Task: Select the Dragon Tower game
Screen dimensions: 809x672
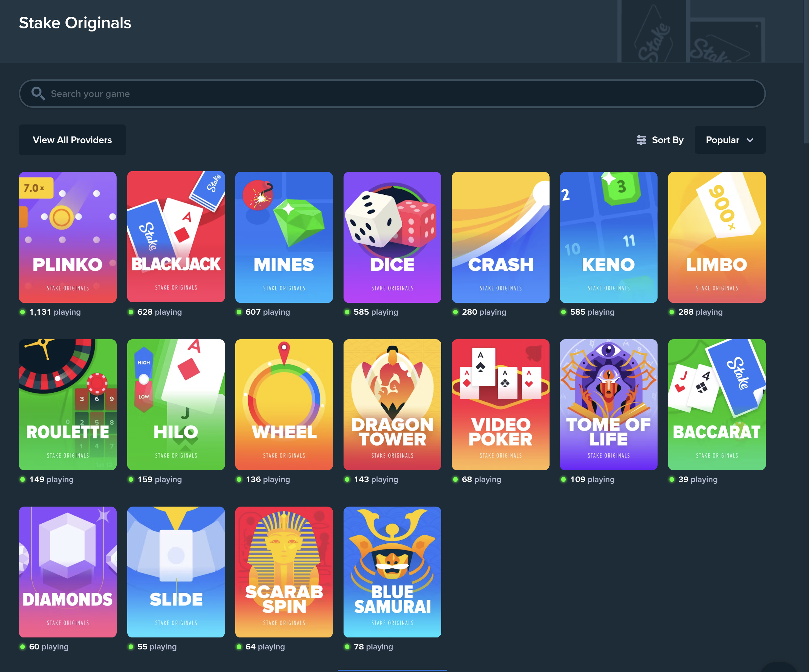Action: pos(392,405)
